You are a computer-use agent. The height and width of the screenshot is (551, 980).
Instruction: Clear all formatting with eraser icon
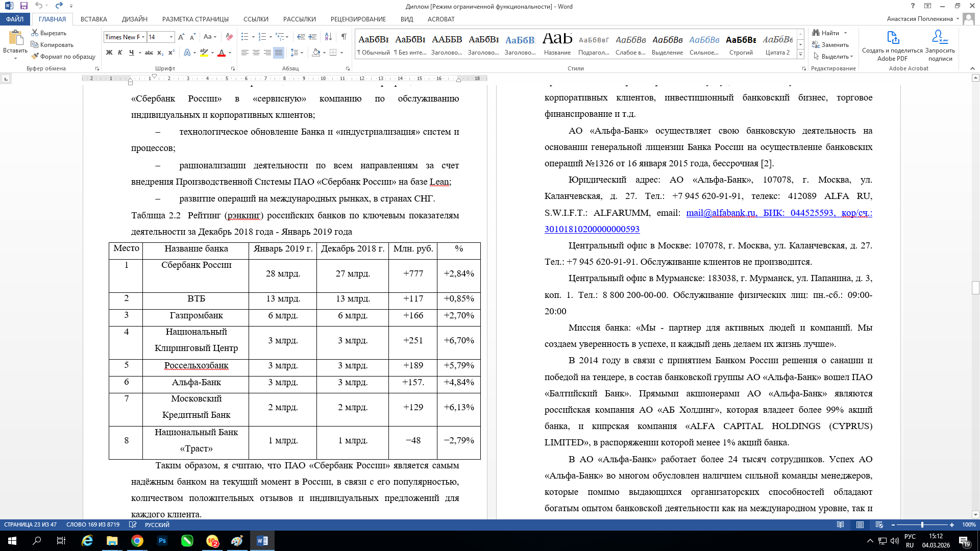[x=229, y=37]
